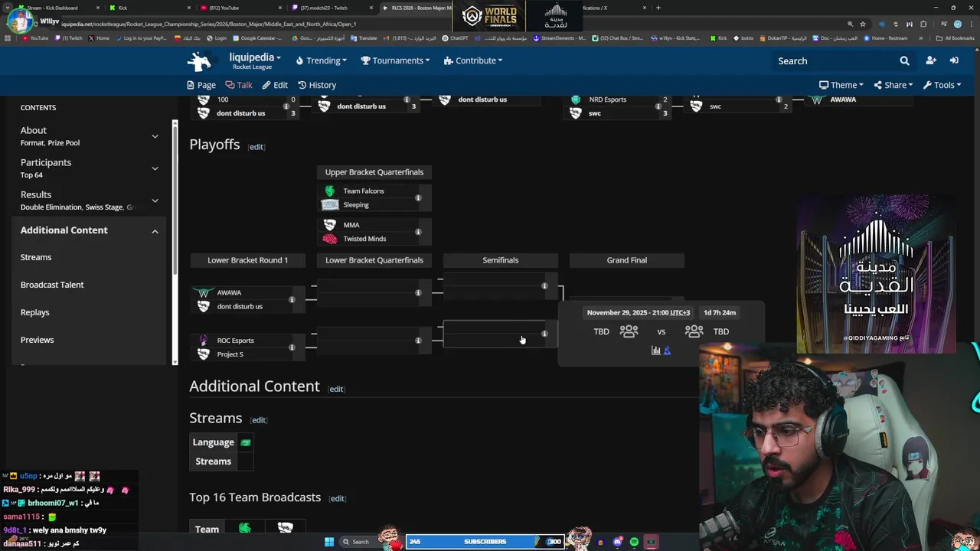980x551 pixels.
Task: Click Team Falcons in Upper Bracket Quarterfinals
Action: point(364,191)
